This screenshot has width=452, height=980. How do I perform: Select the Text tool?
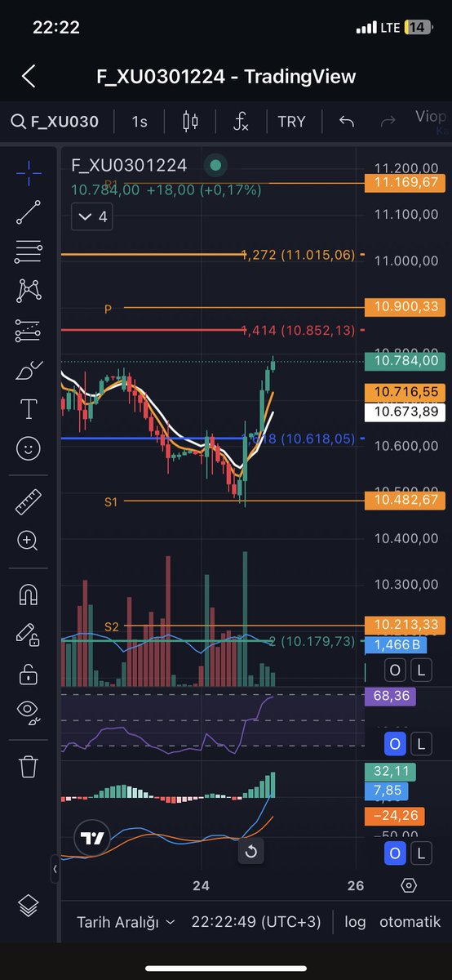tap(29, 408)
